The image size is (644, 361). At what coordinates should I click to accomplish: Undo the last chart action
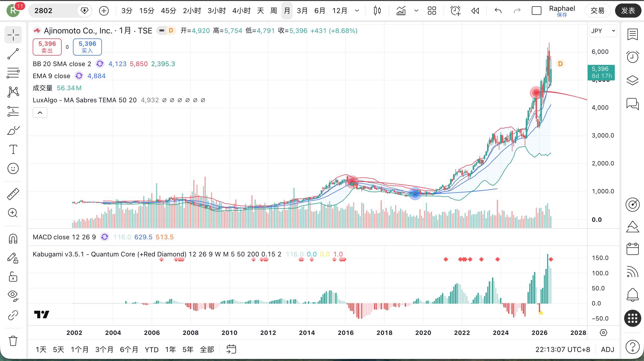click(498, 11)
